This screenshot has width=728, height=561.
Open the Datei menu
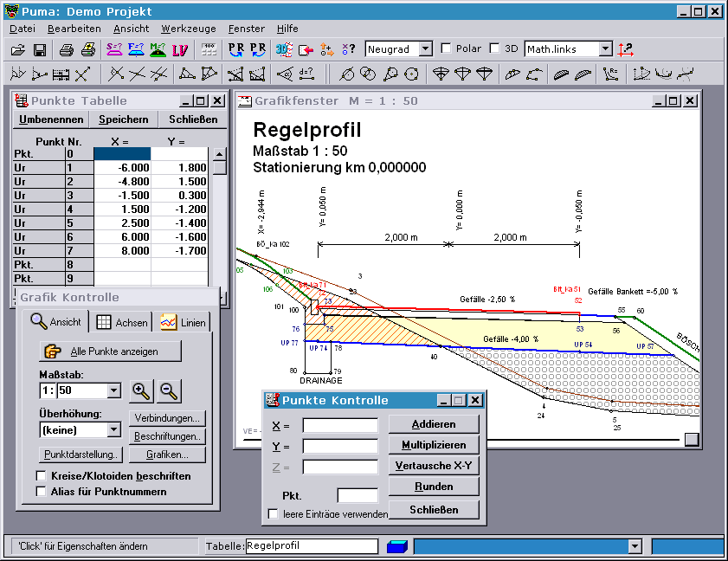(23, 29)
